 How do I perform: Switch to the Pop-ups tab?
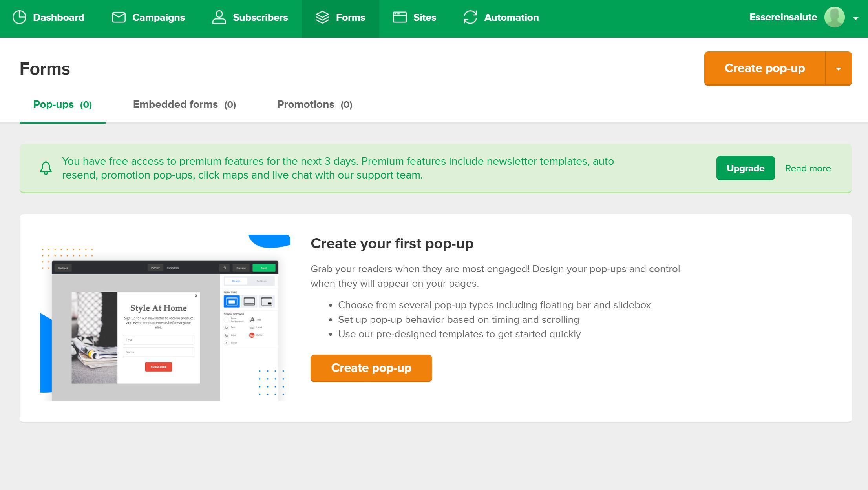[x=62, y=105]
